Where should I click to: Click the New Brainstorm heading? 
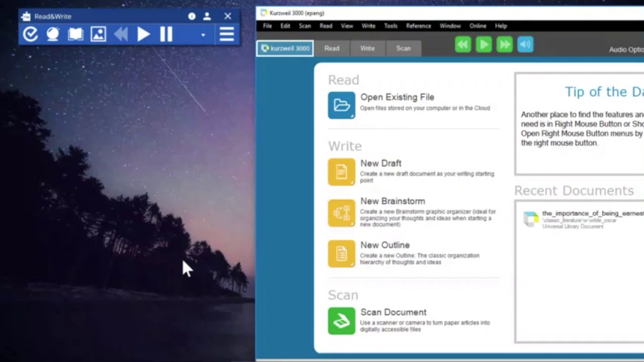392,201
